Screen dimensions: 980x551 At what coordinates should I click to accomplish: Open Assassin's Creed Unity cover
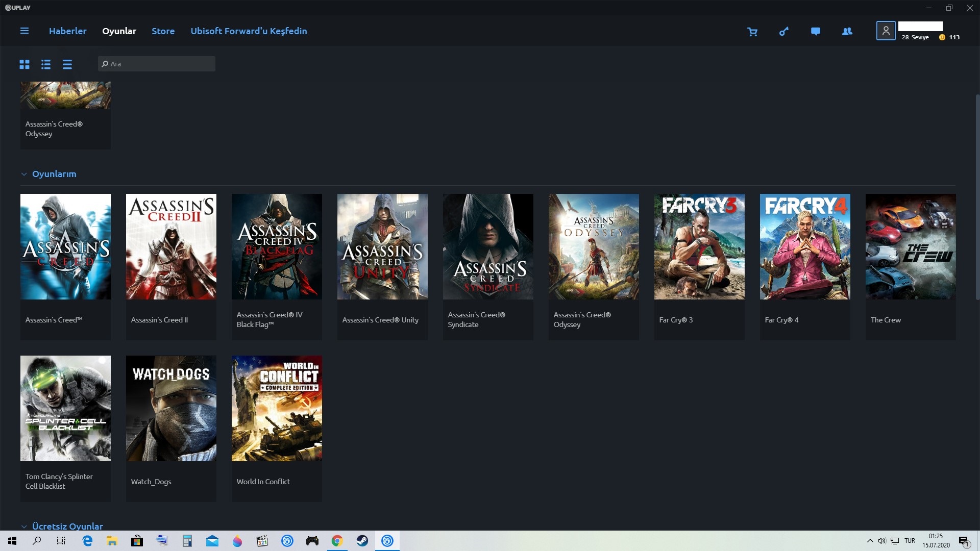tap(382, 246)
